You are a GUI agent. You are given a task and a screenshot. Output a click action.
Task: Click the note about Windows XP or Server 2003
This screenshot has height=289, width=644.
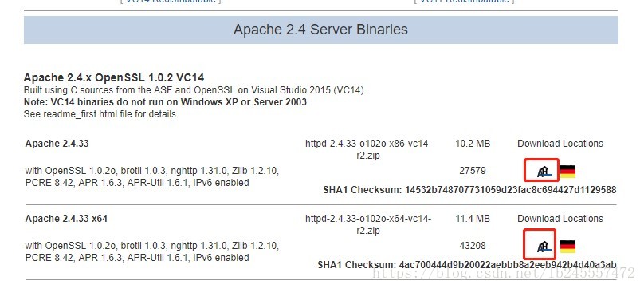click(x=165, y=101)
